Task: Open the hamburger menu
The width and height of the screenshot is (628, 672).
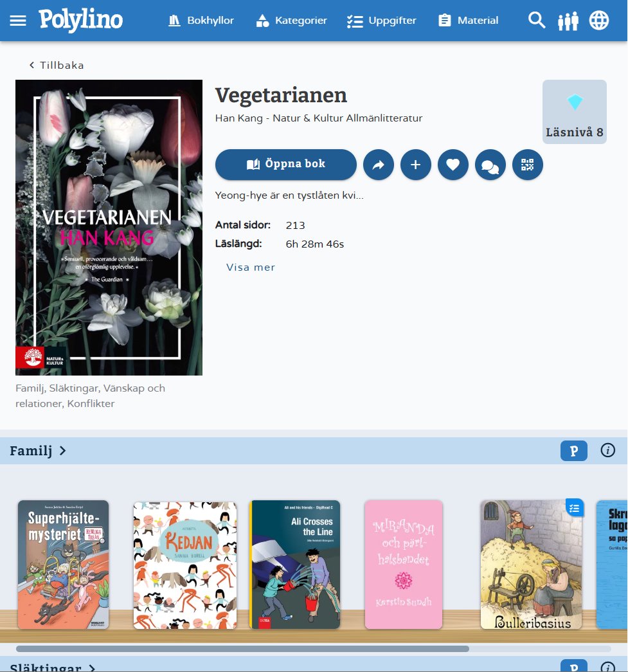Action: click(17, 21)
